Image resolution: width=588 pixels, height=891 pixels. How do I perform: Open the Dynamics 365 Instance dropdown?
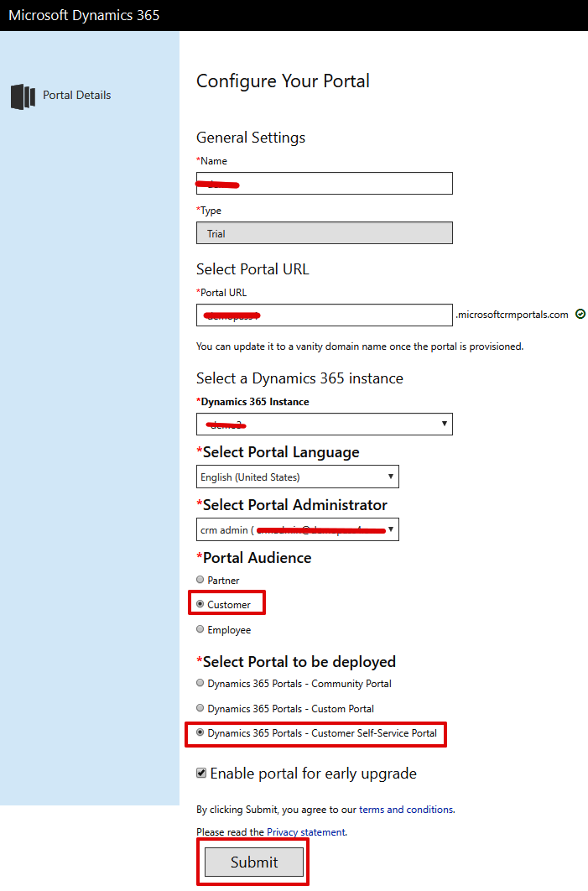point(325,425)
